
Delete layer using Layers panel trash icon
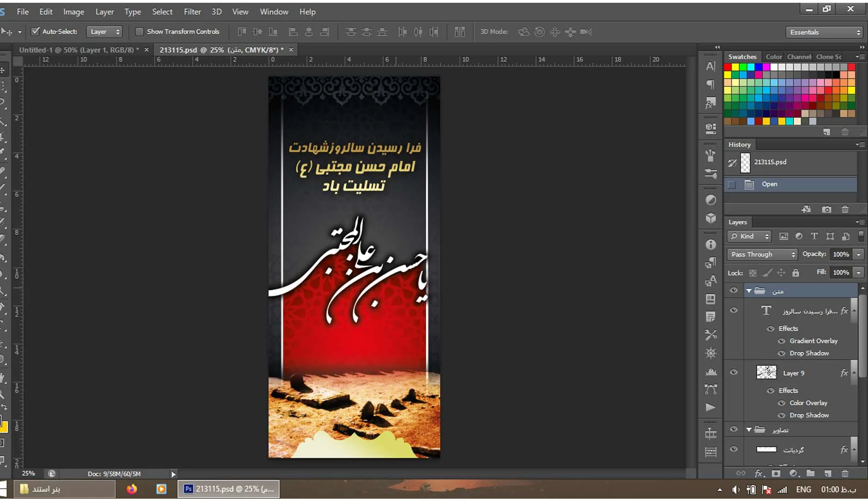(x=845, y=473)
